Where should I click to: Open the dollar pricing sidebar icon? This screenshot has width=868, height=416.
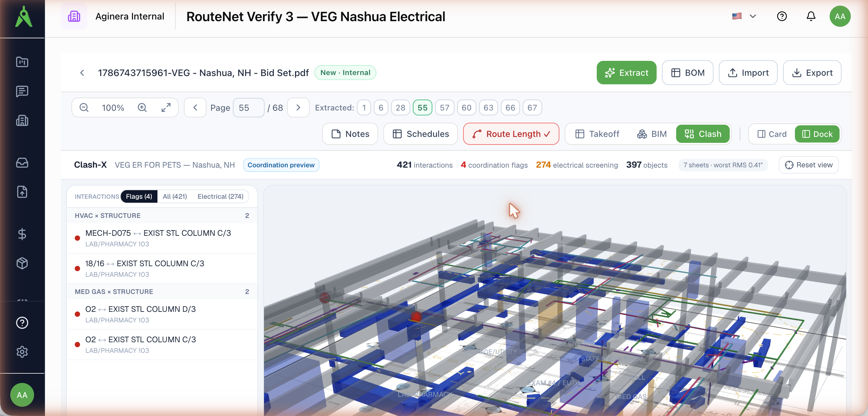(x=22, y=234)
